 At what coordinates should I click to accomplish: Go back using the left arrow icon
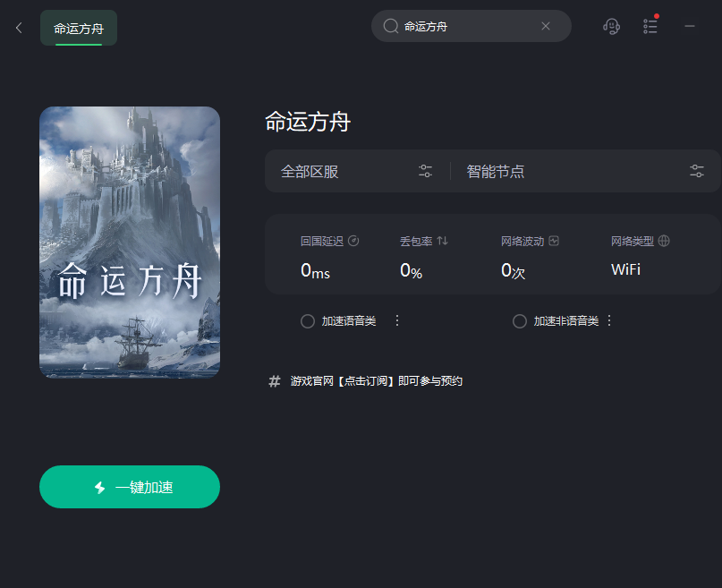pos(19,28)
